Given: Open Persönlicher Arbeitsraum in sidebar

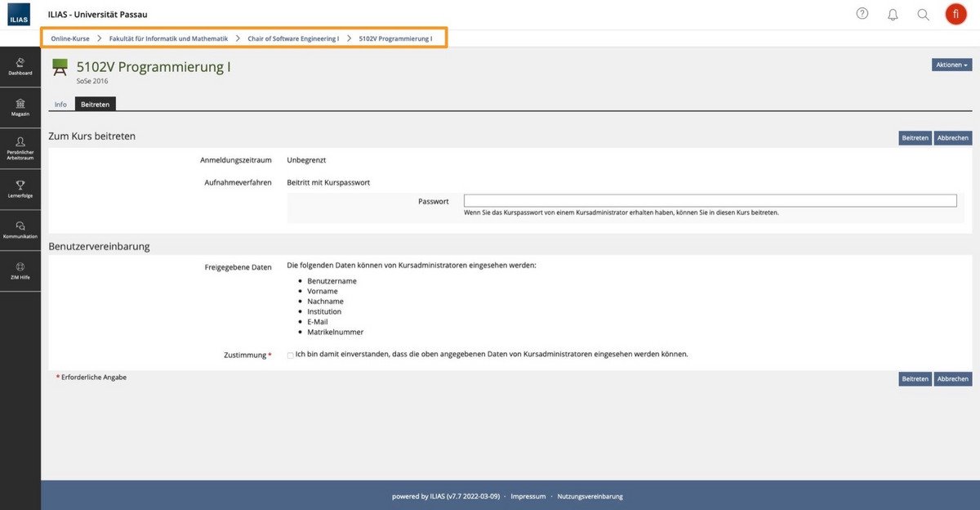Looking at the screenshot, I should pos(20,149).
